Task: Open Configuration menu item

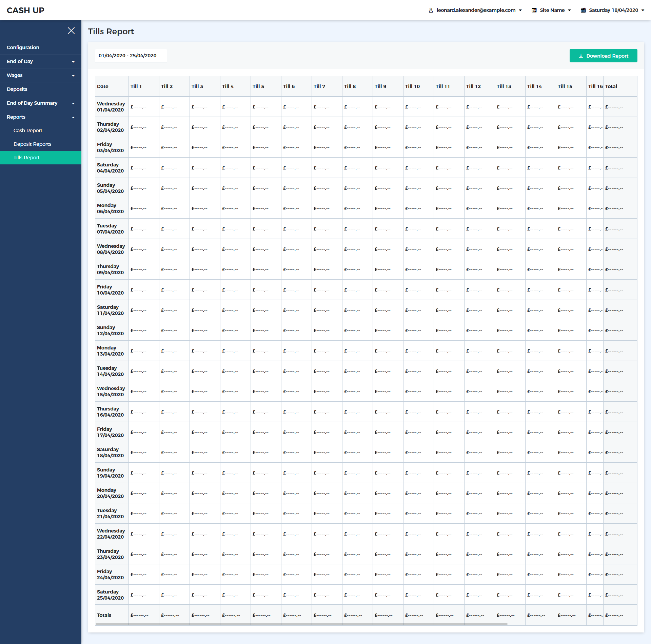Action: pos(23,47)
